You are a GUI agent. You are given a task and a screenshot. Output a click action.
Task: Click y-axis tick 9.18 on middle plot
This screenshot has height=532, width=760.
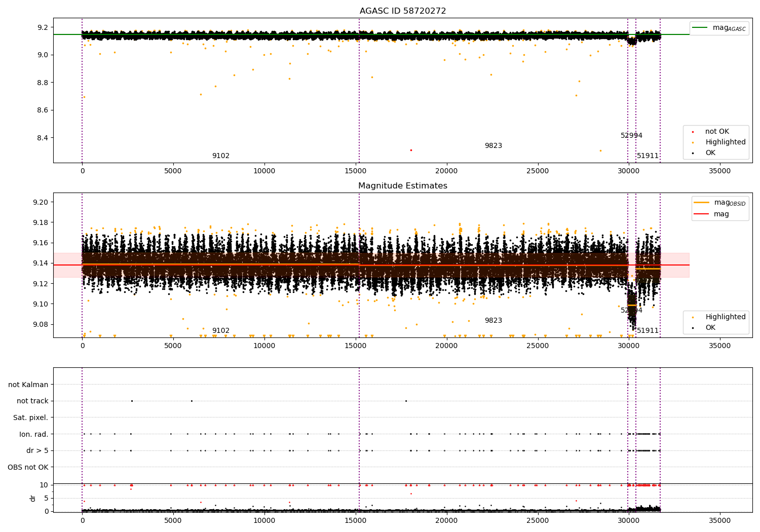click(41, 222)
